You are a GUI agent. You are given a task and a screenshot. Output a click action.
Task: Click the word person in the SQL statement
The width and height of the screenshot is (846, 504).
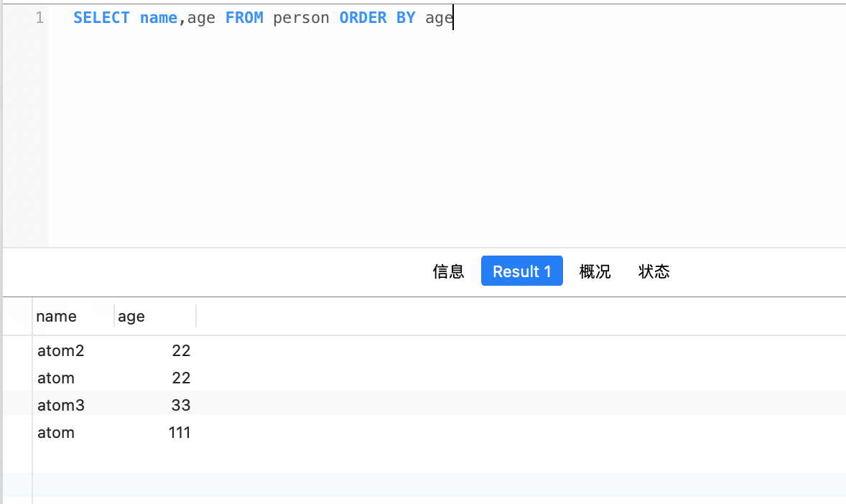[301, 17]
